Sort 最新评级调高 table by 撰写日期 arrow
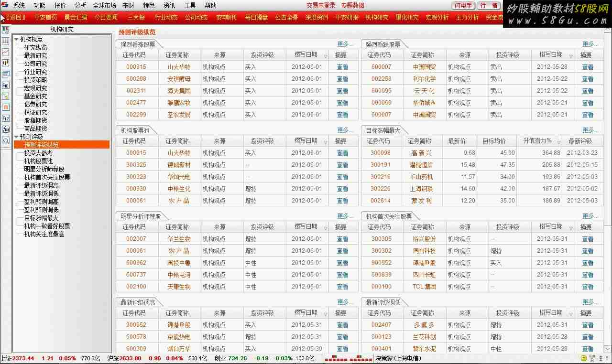This screenshot has width=612, height=364. [326, 314]
